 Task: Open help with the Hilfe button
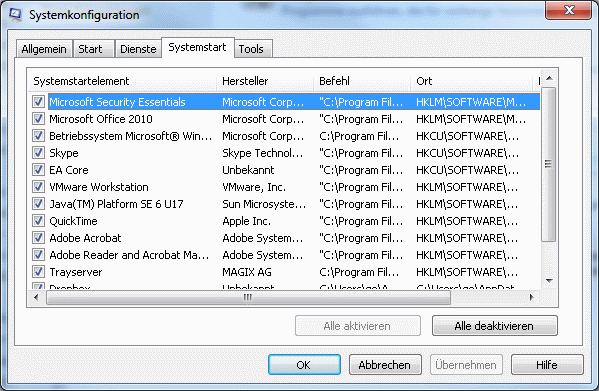pyautogui.click(x=547, y=365)
